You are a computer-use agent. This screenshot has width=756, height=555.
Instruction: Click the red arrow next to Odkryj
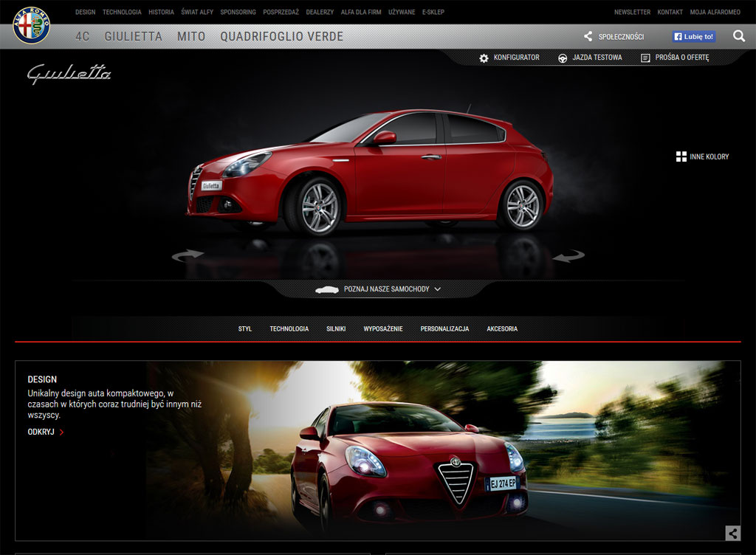[62, 432]
